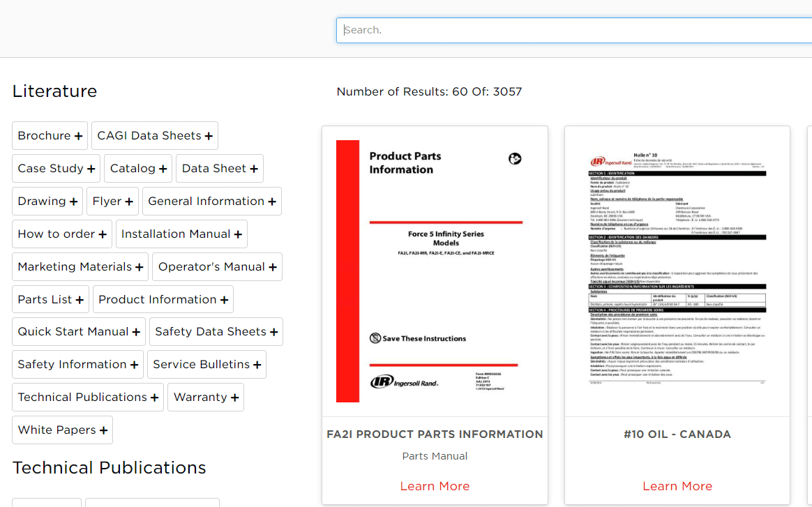
Task: Add the Quick Start Manual filter
Action: pyautogui.click(x=79, y=331)
